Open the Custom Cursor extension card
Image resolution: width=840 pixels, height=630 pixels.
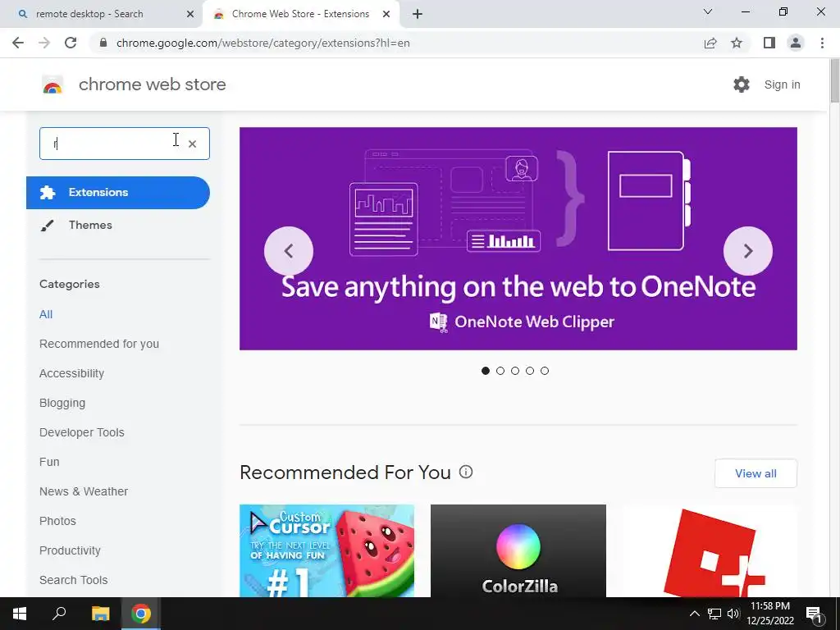pos(326,550)
